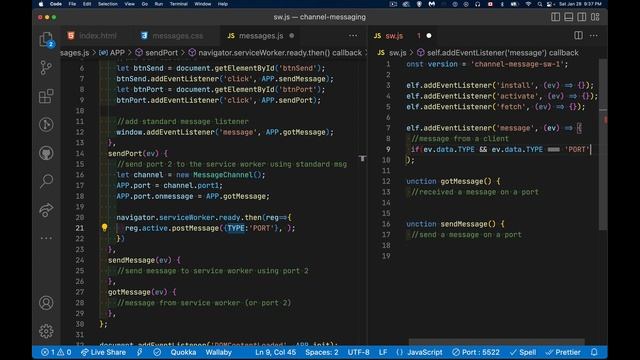Open the Explorer view in activity bar

click(46, 40)
